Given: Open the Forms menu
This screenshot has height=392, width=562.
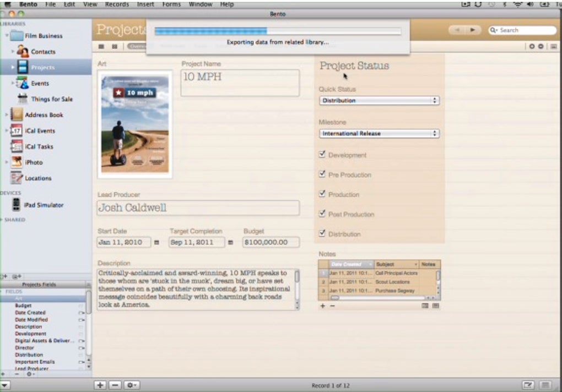Looking at the screenshot, I should coord(171,4).
